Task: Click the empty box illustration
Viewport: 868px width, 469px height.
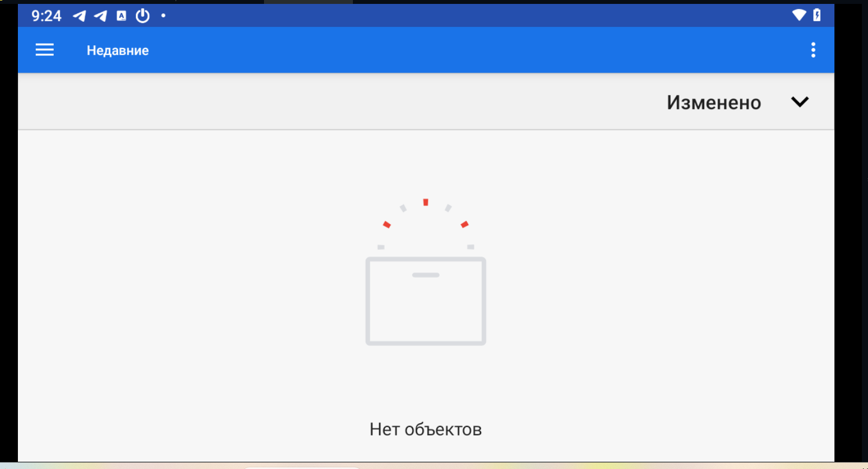Action: tap(426, 301)
